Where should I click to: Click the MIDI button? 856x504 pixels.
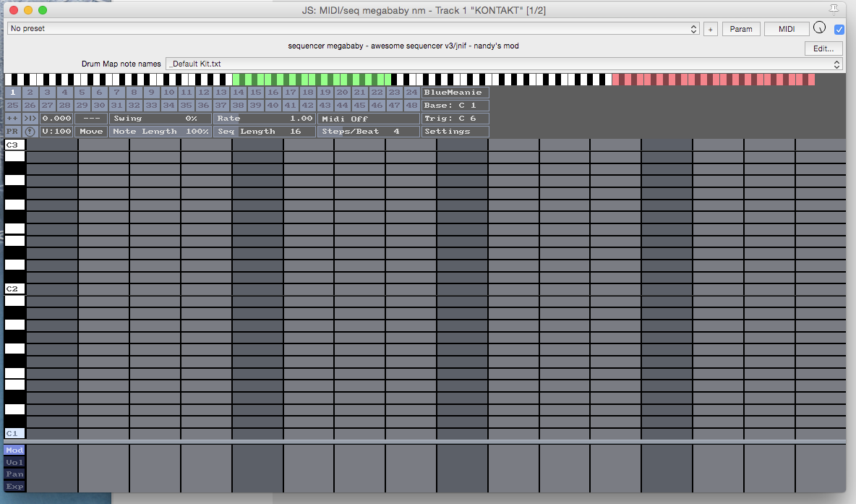coord(787,30)
